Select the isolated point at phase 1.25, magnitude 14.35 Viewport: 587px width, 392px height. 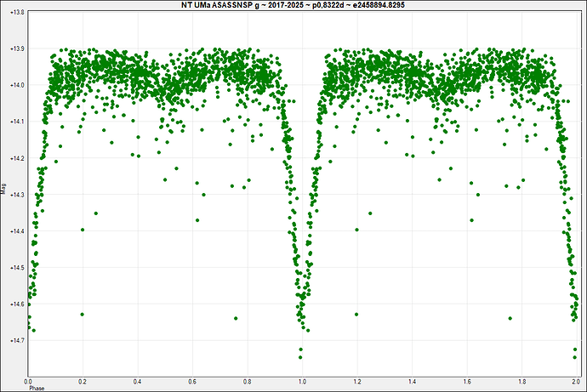(x=370, y=213)
